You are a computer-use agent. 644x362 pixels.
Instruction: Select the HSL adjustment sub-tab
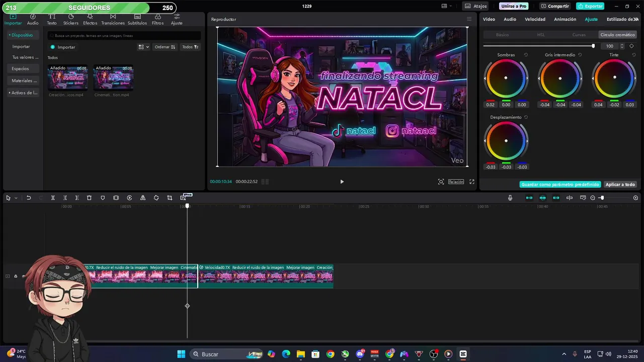tap(541, 35)
